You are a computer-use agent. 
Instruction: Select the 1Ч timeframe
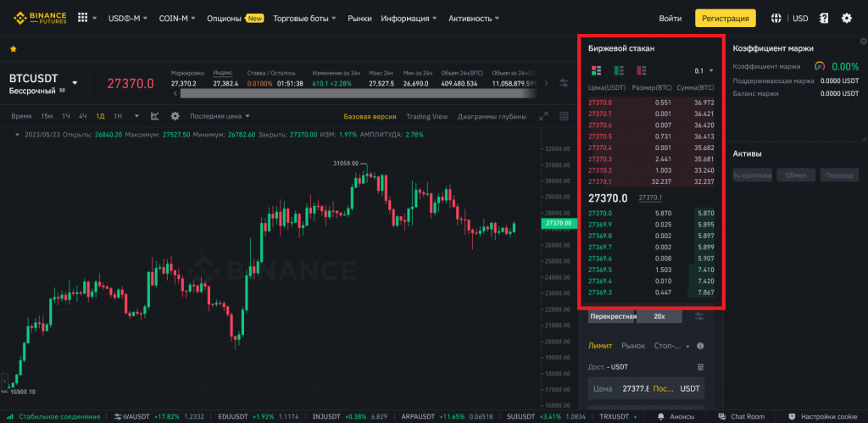pos(66,116)
